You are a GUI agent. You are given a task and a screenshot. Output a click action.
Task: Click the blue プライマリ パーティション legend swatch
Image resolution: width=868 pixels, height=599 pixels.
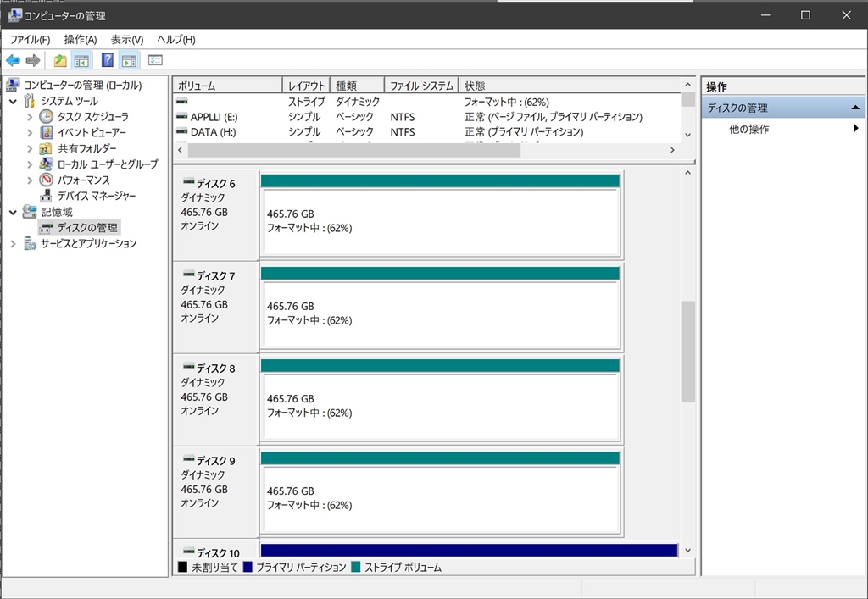pos(248,567)
